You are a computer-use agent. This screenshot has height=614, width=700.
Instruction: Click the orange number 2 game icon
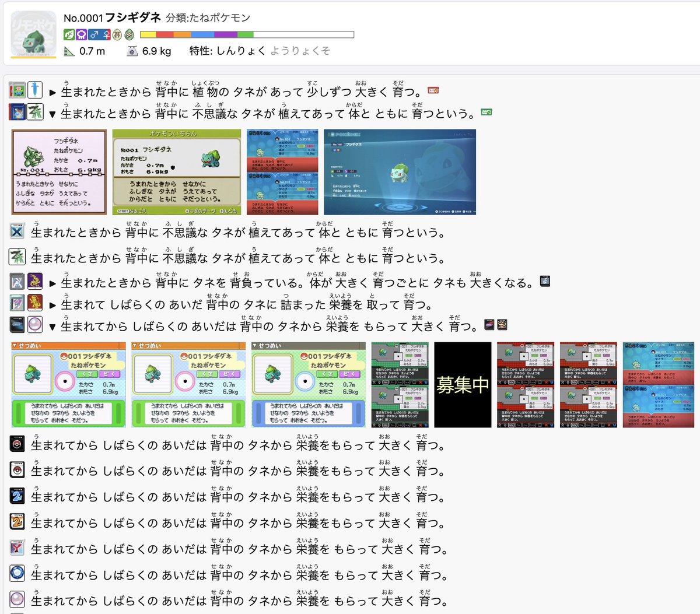[x=17, y=522]
